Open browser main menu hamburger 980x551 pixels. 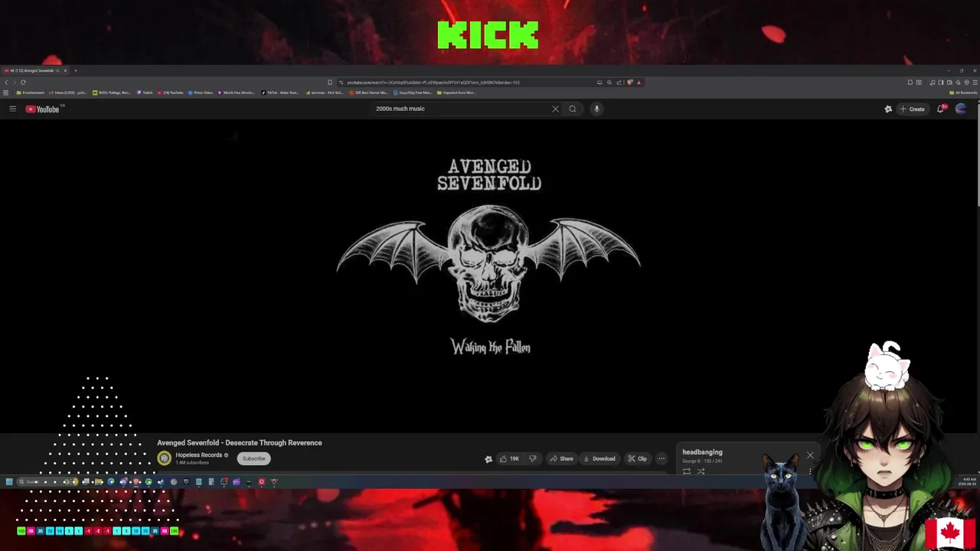pos(975,82)
